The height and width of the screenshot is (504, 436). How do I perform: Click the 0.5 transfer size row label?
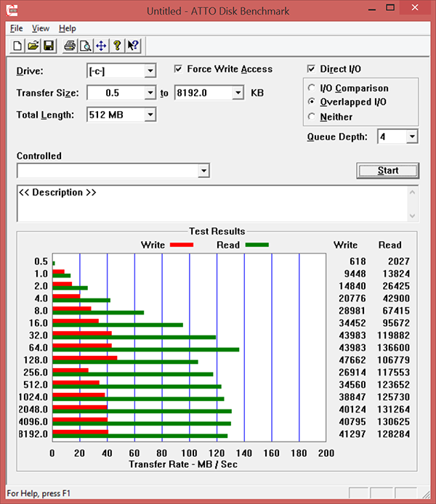(x=41, y=261)
